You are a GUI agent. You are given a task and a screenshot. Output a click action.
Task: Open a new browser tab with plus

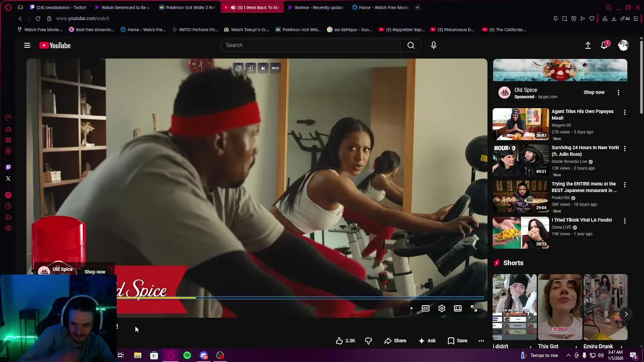(417, 8)
